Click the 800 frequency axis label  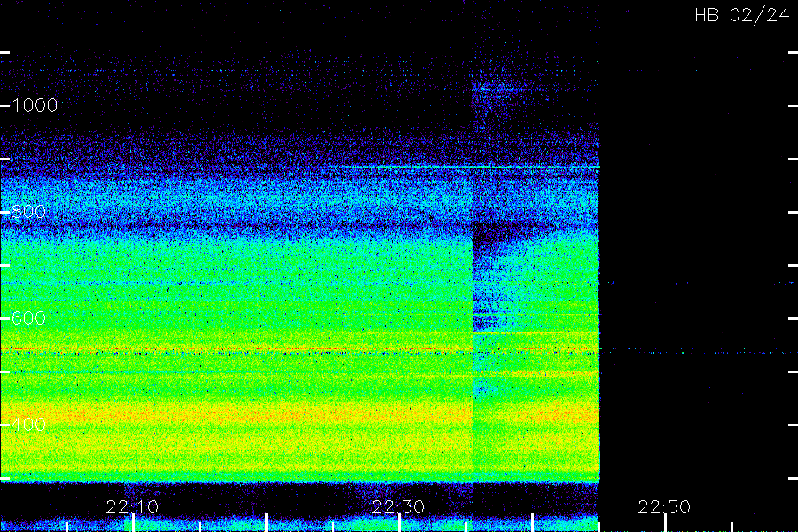28,212
